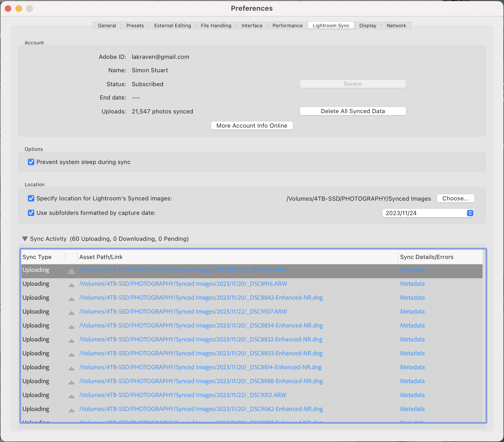Screen dimensions: 504x442
Task: Select the Lightroom Sync tab
Action: [x=331, y=25]
